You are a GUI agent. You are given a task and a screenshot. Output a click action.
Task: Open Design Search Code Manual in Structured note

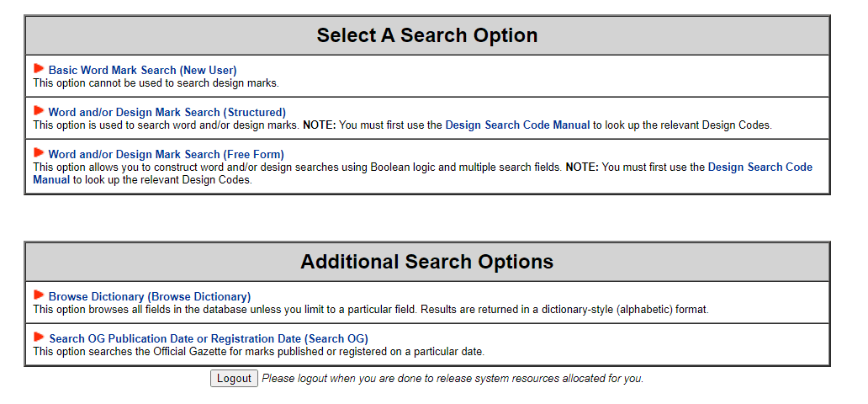517,125
